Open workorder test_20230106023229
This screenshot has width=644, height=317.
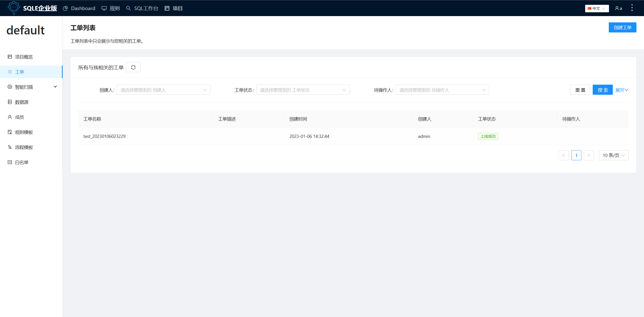coord(104,136)
